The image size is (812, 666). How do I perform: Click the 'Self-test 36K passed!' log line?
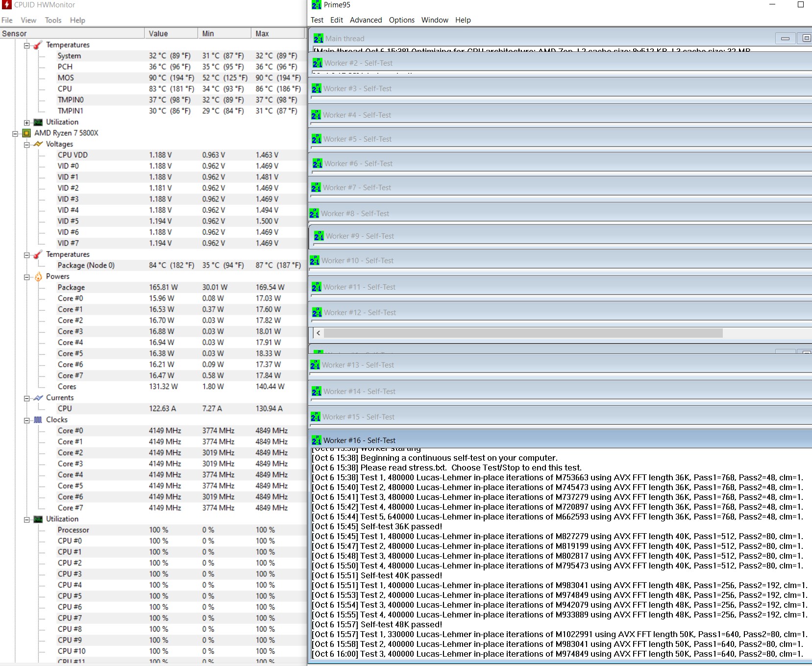point(377,527)
